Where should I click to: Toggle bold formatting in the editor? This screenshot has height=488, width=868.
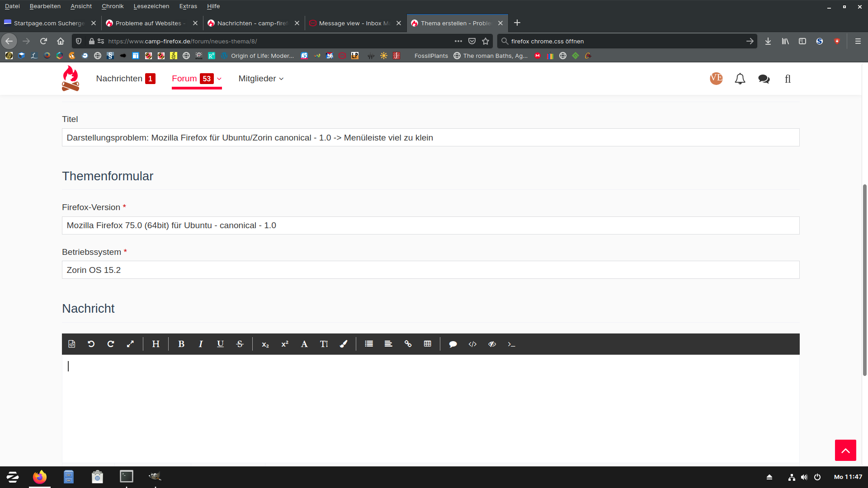(x=181, y=344)
